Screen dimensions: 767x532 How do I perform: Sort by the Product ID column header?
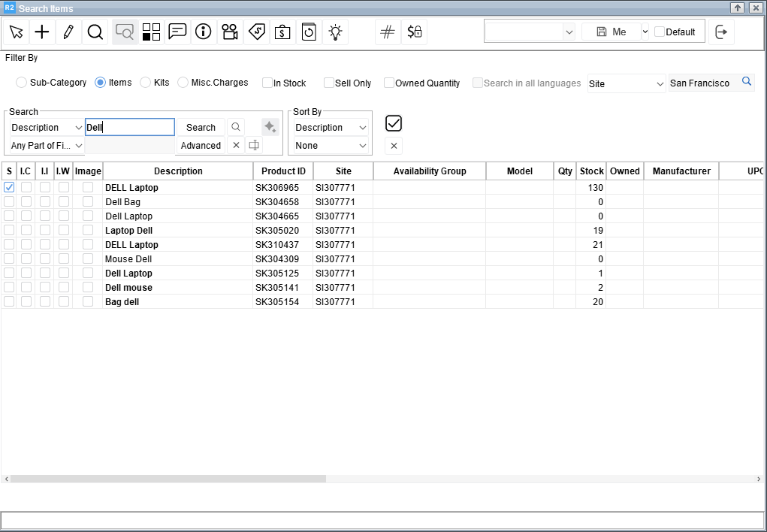(x=283, y=171)
